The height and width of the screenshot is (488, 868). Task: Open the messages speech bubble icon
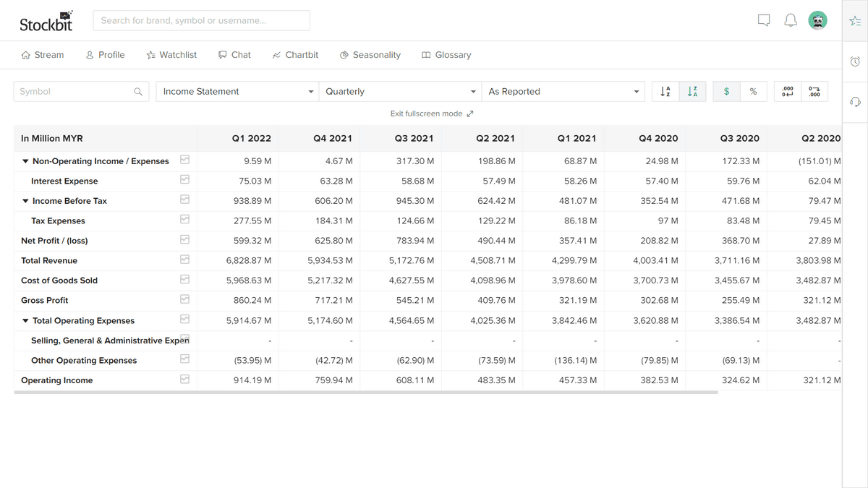[764, 21]
